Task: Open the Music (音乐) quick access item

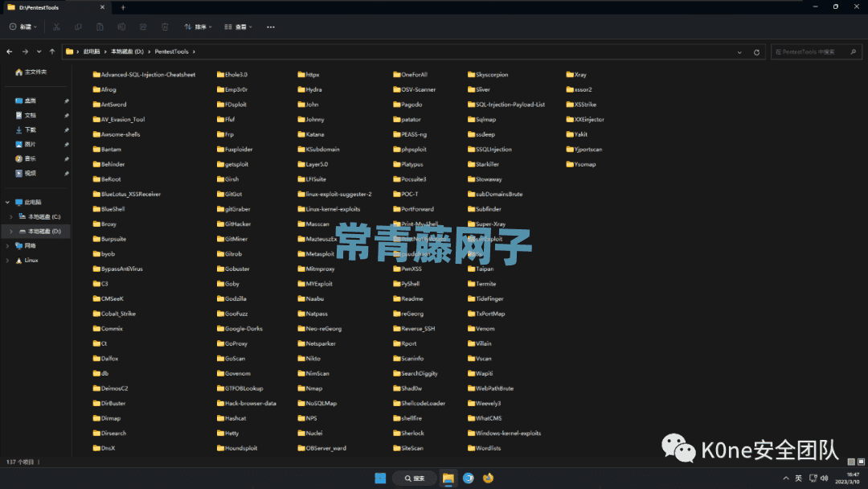Action: coord(30,158)
